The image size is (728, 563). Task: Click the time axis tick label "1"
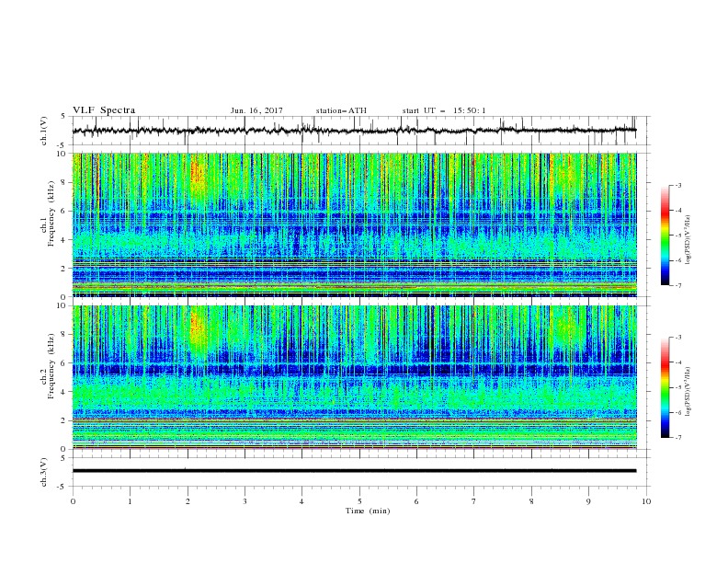coord(130,501)
